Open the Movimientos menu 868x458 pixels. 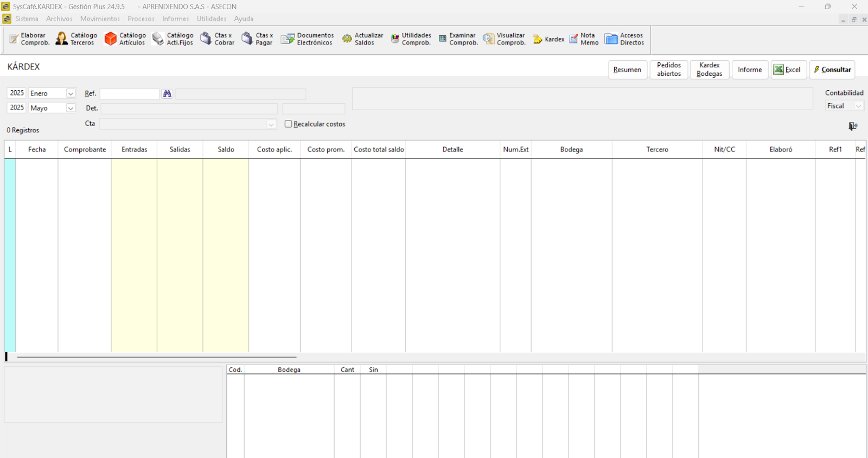coord(100,19)
